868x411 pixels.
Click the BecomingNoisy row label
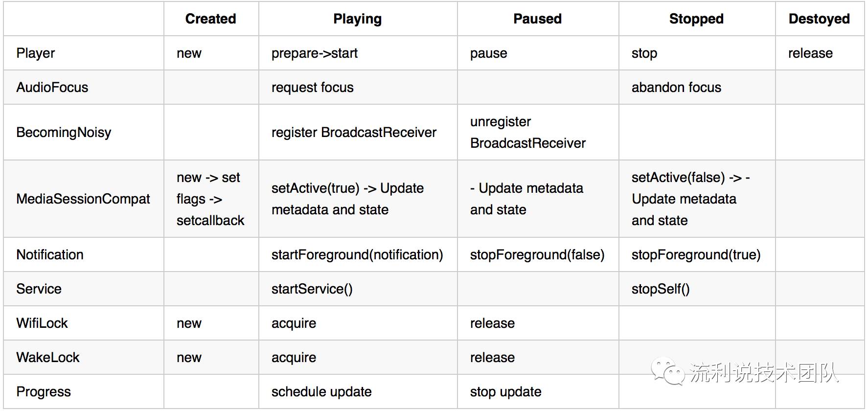[64, 132]
